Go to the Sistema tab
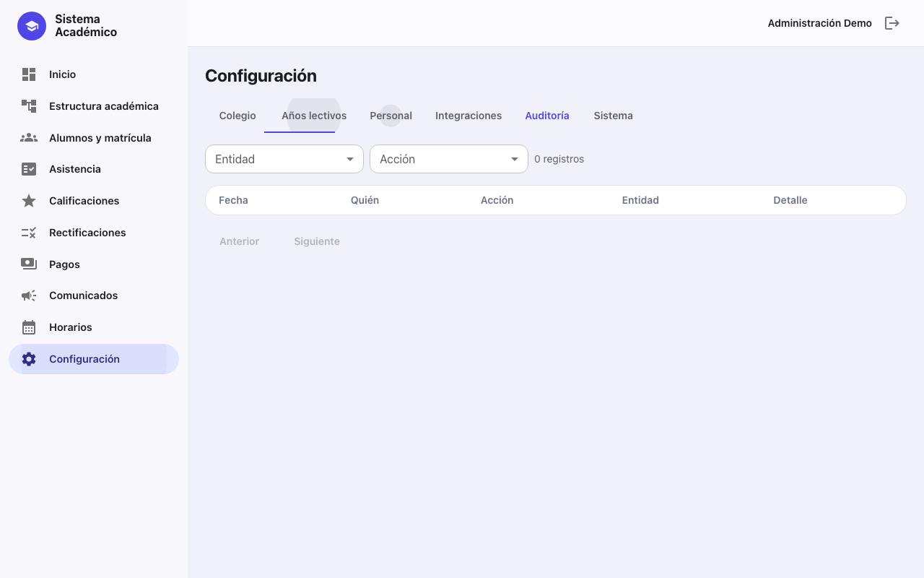924x578 pixels. 614,116
